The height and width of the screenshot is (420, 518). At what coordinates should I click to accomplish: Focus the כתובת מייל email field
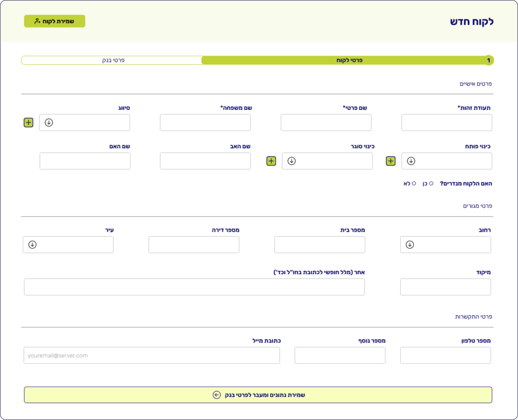(152, 355)
